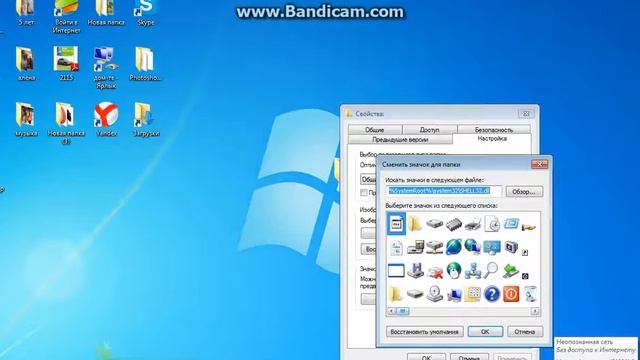This screenshot has height=360, width=640.
Task: Select the Yandex browser desktop icon
Action: coord(107,119)
